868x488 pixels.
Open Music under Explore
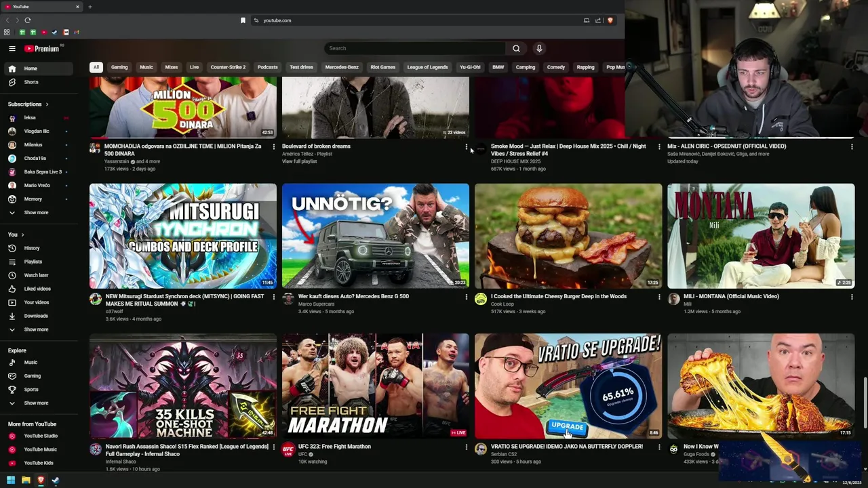38,363
